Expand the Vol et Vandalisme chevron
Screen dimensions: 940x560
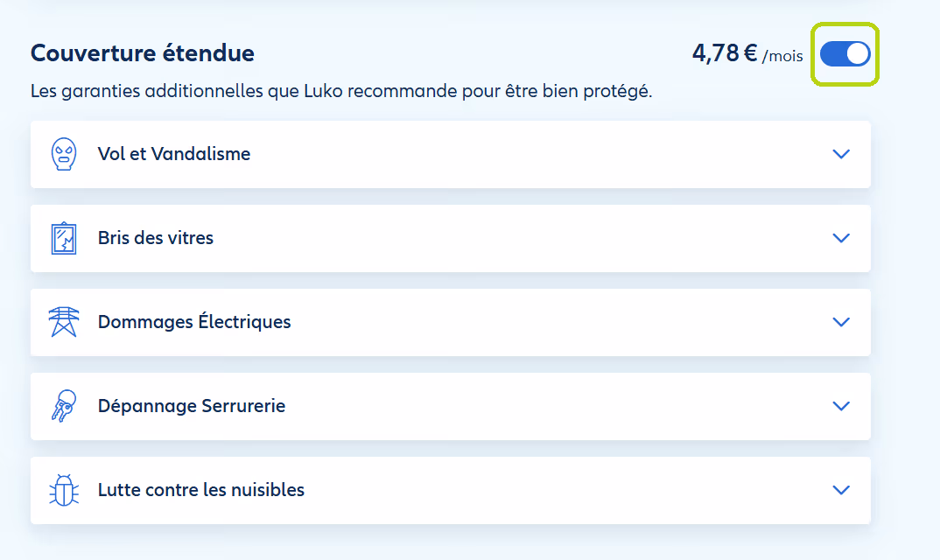(x=841, y=154)
